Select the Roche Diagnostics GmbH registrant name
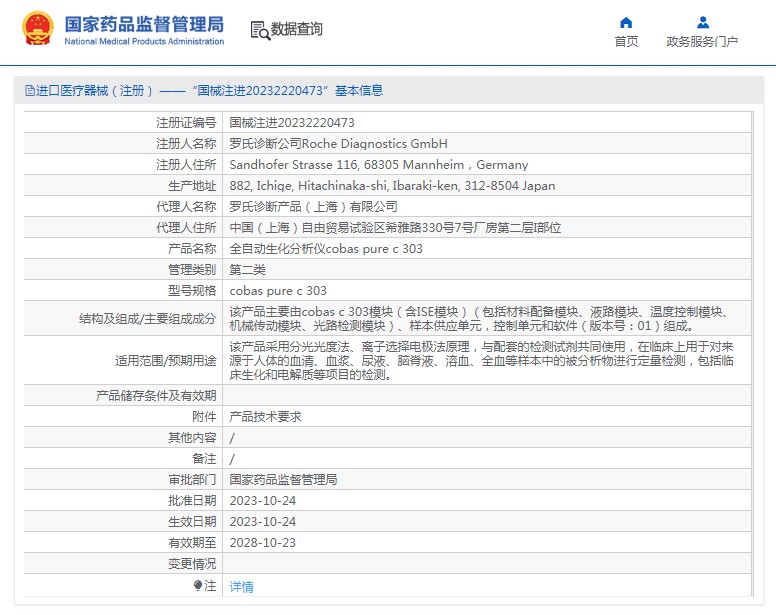The image size is (776, 615). (339, 144)
